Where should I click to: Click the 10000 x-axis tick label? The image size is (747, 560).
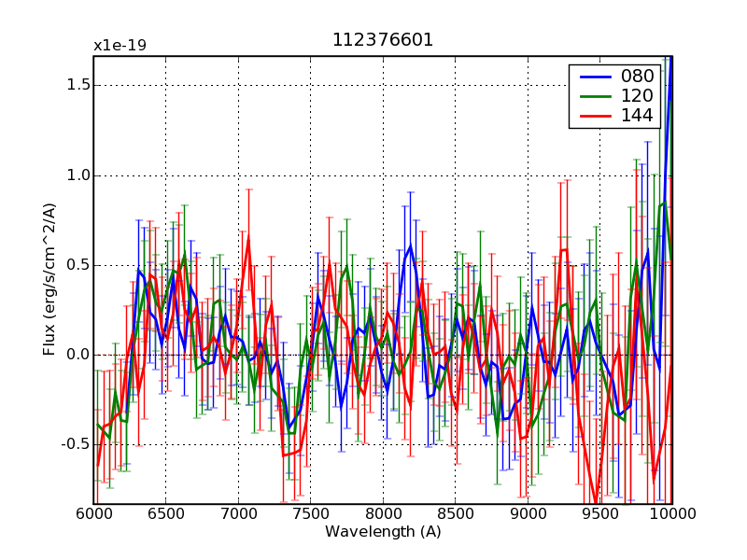pyautogui.click(x=671, y=514)
